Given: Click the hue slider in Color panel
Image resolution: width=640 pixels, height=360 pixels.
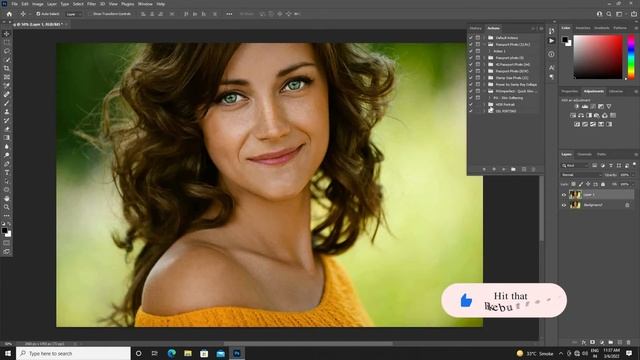Looking at the screenshot, I should [x=631, y=57].
